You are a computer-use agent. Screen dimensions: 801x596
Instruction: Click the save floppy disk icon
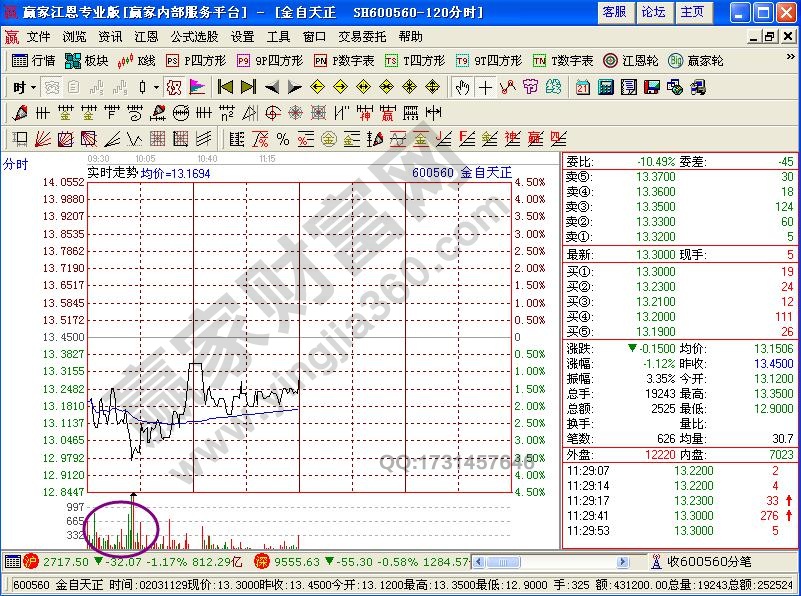(651, 87)
